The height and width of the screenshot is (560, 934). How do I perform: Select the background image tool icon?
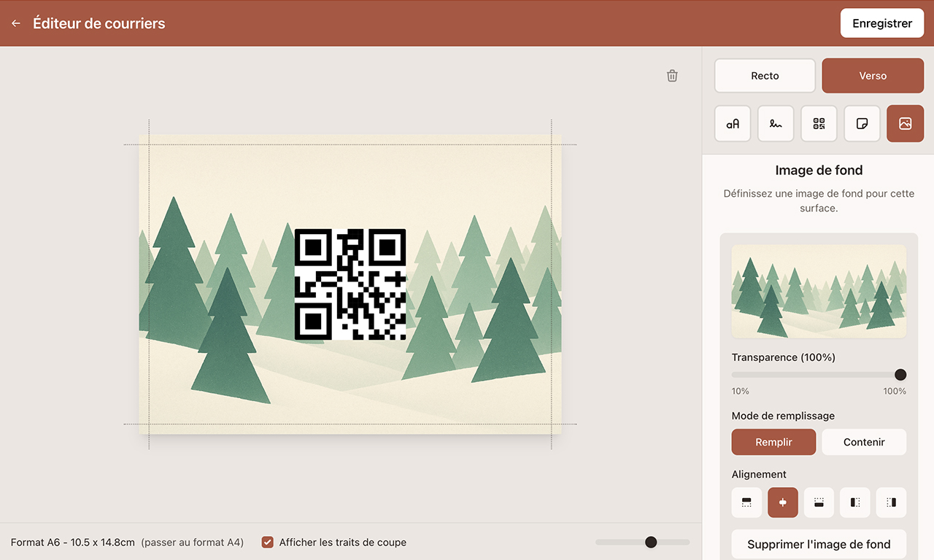[x=905, y=124]
